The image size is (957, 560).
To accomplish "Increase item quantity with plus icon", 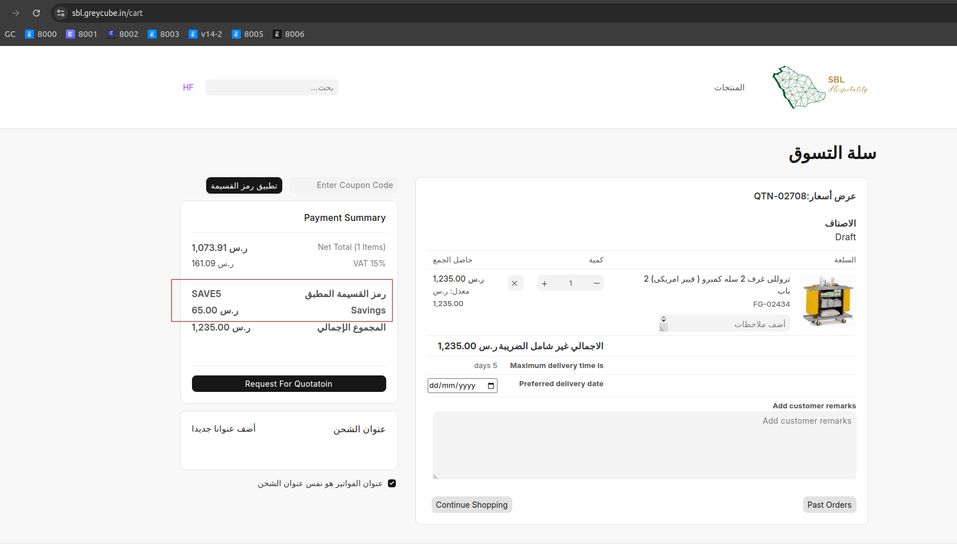I will pyautogui.click(x=545, y=283).
